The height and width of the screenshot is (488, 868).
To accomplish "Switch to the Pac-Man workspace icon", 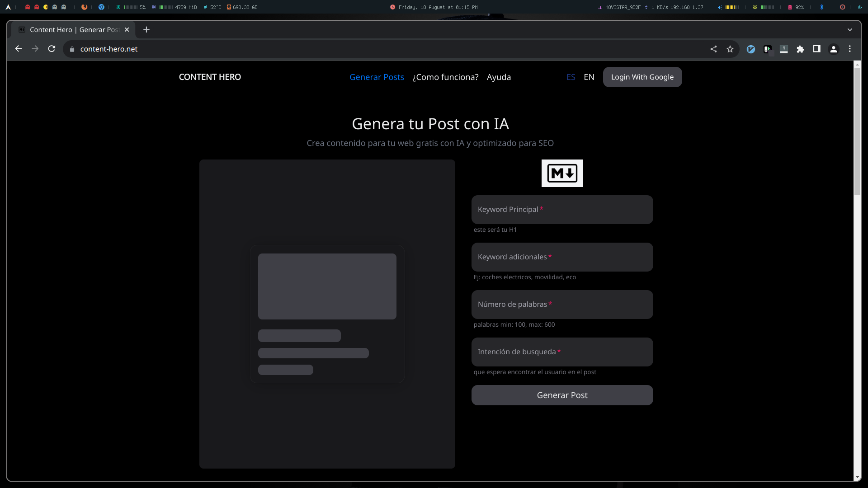I will tap(46, 7).
